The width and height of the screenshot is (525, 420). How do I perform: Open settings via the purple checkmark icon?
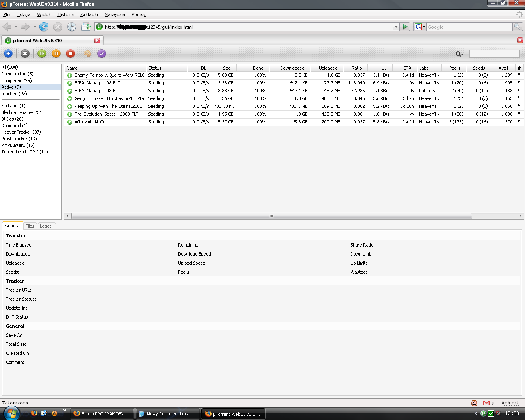point(102,53)
